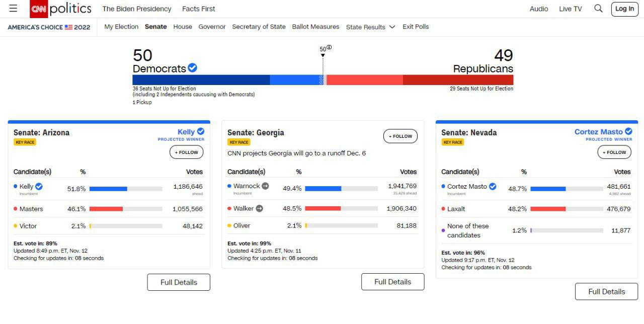This screenshot has height=324, width=644.
Task: Open Full Details for Nevada
Action: click(x=606, y=292)
